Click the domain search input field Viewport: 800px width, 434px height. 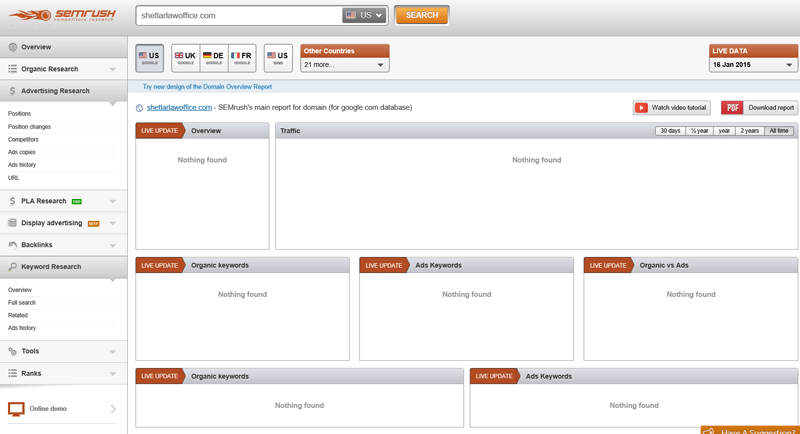(x=239, y=15)
